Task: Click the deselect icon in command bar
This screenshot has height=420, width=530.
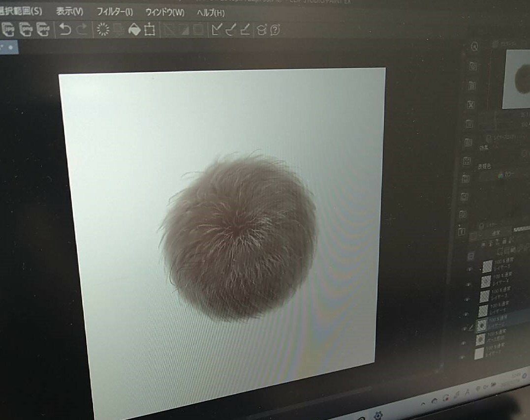Action: click(x=170, y=30)
